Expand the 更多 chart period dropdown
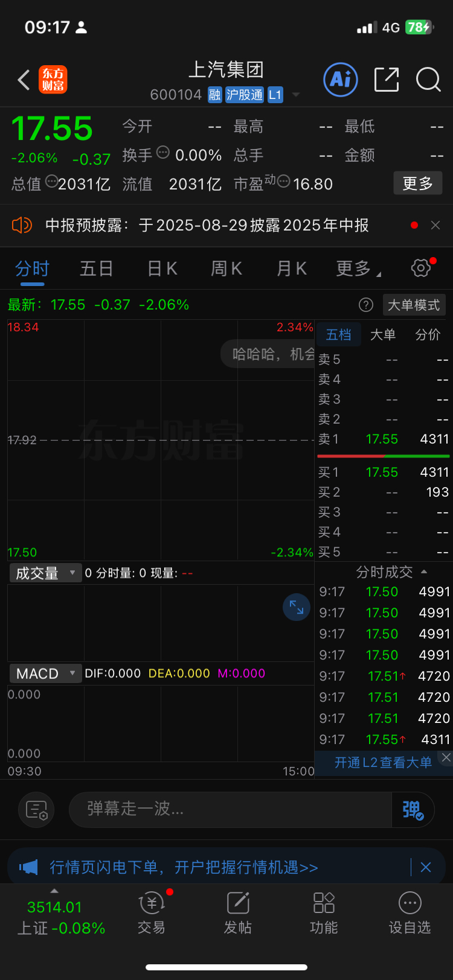 [358, 268]
